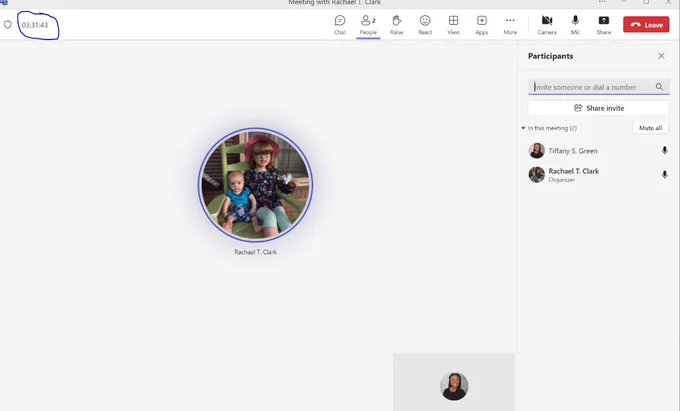Viewport: 680px width, 411px height.
Task: Open the View layout options
Action: pyautogui.click(x=453, y=25)
